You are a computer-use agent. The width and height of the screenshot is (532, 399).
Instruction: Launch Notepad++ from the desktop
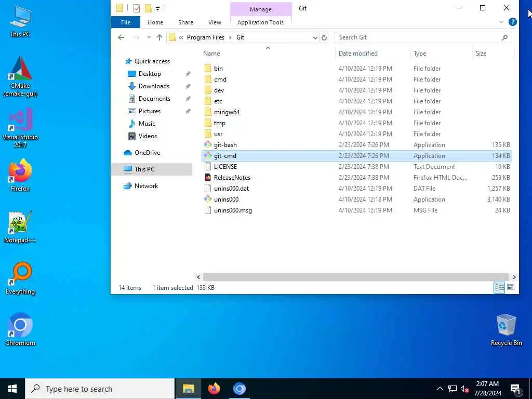click(x=20, y=228)
